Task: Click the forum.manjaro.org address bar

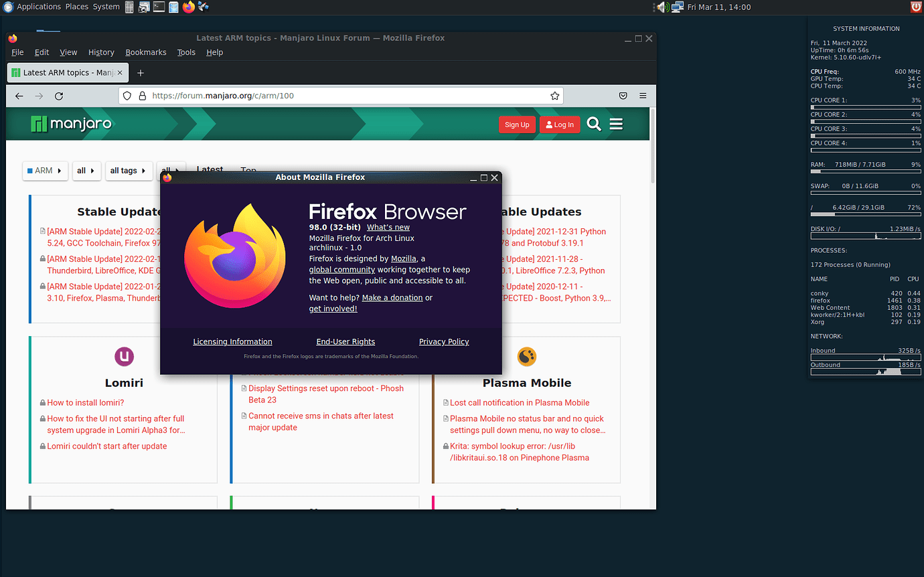Action: 341,96
